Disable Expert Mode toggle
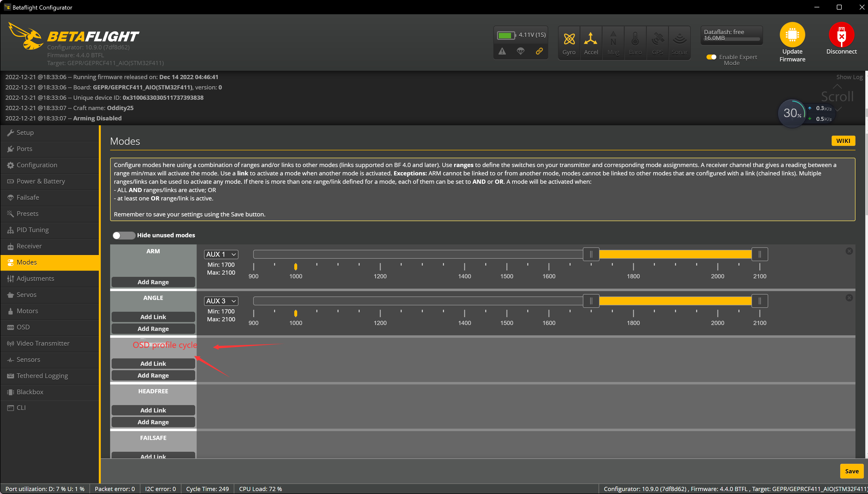868x494 pixels. pyautogui.click(x=711, y=57)
